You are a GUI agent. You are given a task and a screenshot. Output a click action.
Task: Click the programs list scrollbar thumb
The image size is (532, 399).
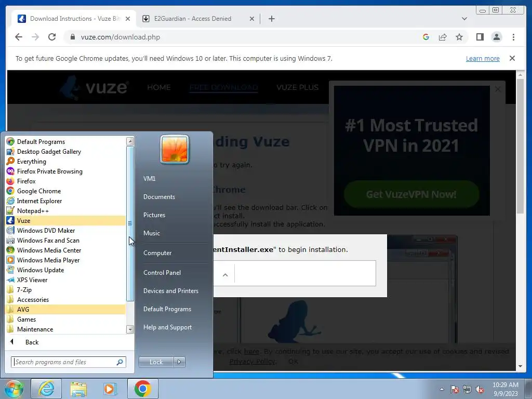[x=130, y=223]
